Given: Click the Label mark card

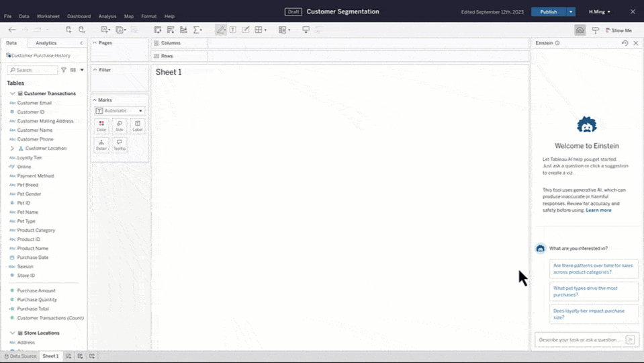Looking at the screenshot, I should point(138,126).
